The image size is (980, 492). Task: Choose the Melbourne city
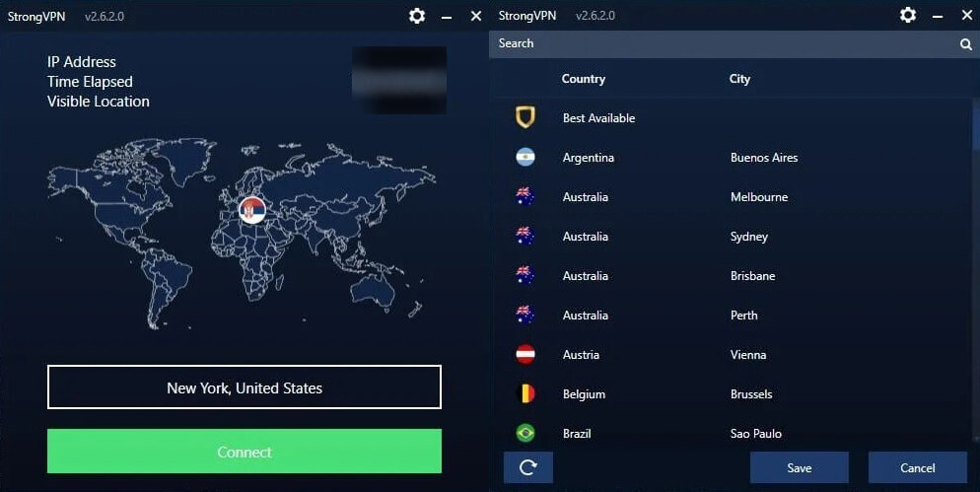tap(759, 197)
